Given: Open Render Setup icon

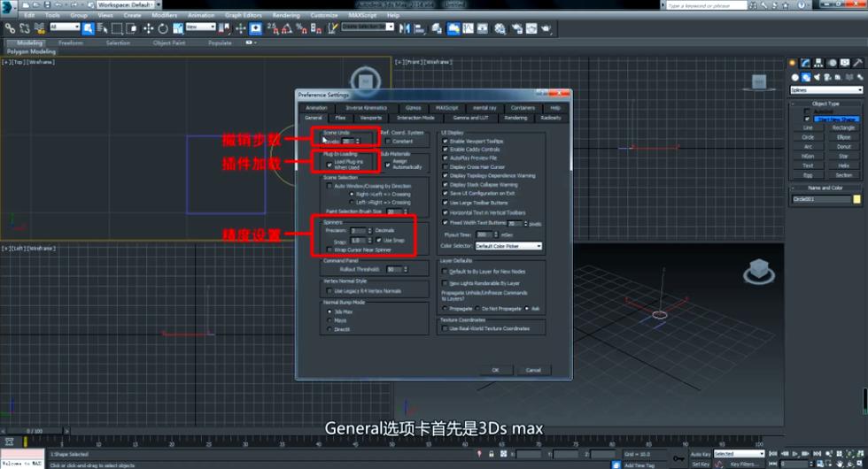Looking at the screenshot, I should [x=516, y=28].
